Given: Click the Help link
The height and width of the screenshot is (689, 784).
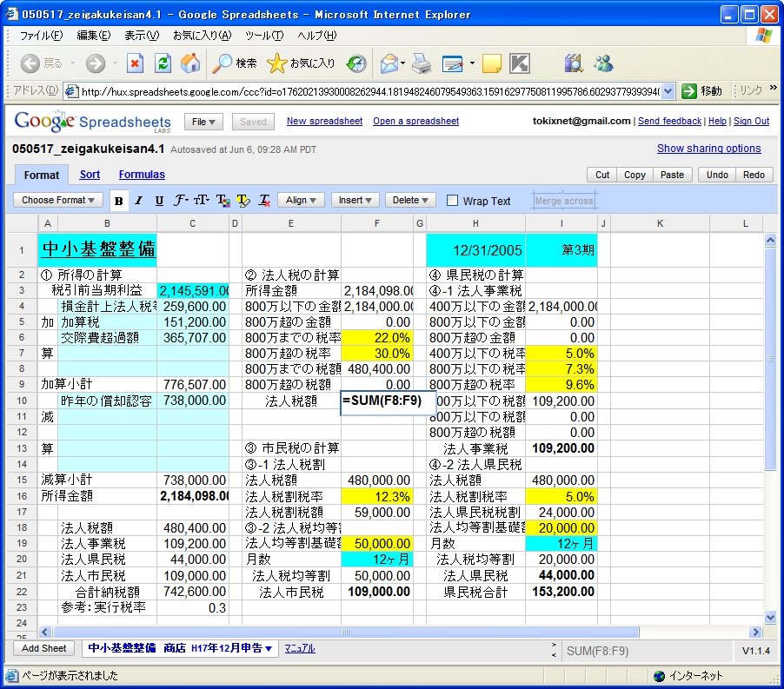Looking at the screenshot, I should pos(717,121).
